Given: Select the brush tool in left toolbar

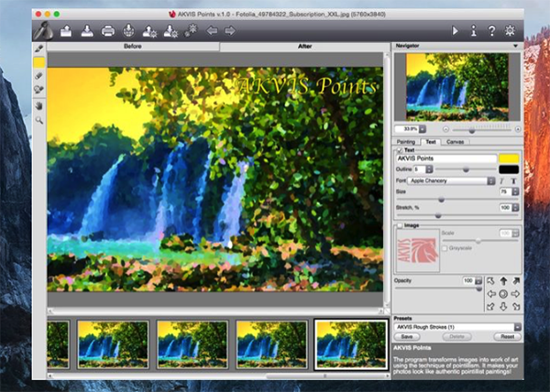Looking at the screenshot, I should click(38, 49).
